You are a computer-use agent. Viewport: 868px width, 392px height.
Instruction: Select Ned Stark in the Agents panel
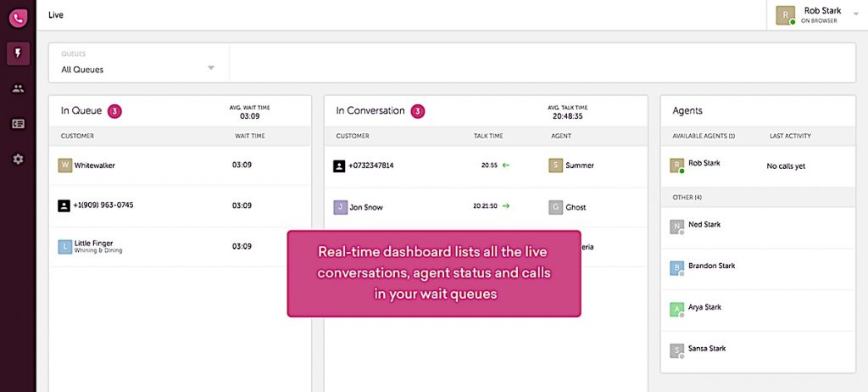coord(704,225)
